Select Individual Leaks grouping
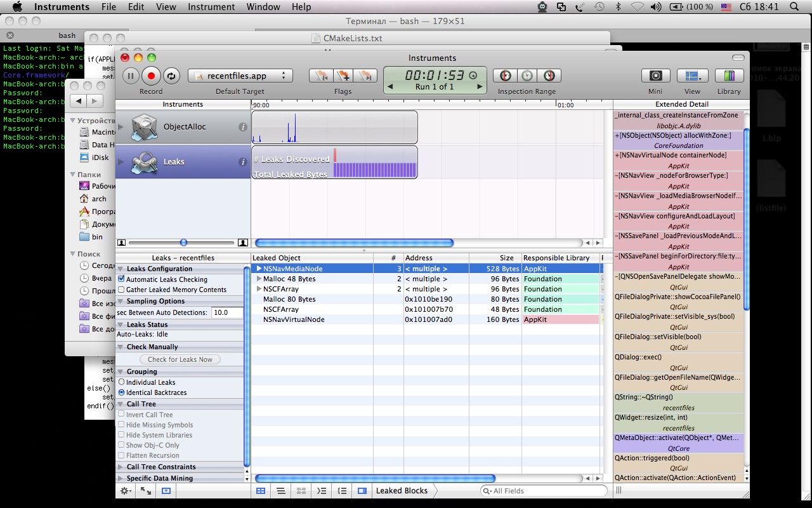Screen dimensions: 812x508 (x=121, y=382)
